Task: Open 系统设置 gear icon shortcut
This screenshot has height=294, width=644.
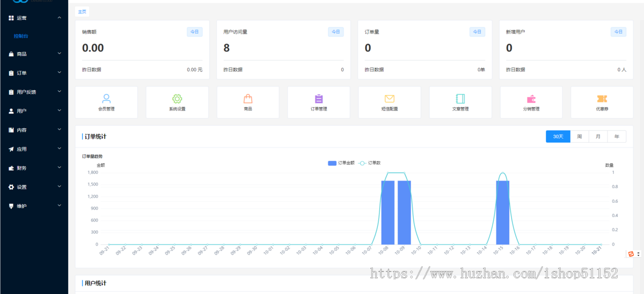Action: 177,99
